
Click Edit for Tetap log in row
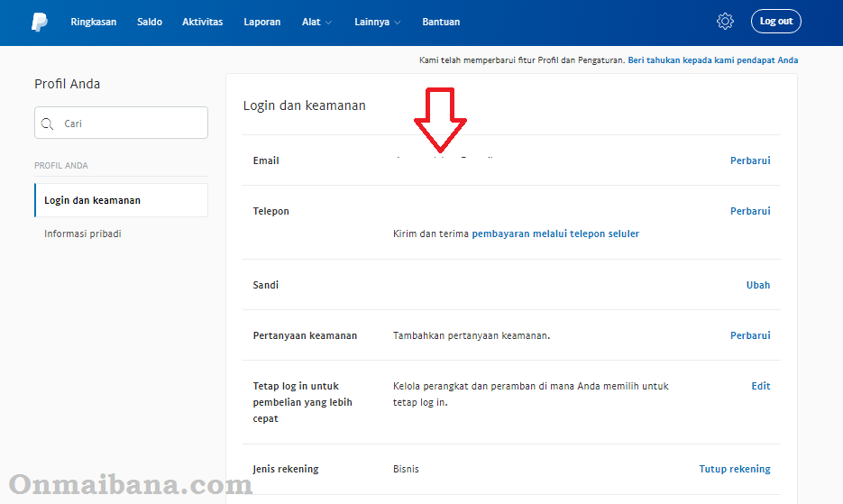point(761,386)
